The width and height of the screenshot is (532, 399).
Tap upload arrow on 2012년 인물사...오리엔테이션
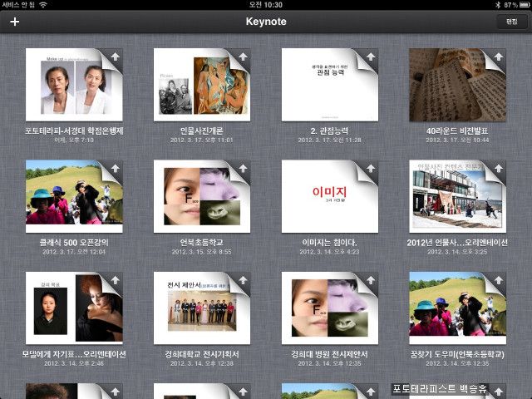click(x=499, y=168)
